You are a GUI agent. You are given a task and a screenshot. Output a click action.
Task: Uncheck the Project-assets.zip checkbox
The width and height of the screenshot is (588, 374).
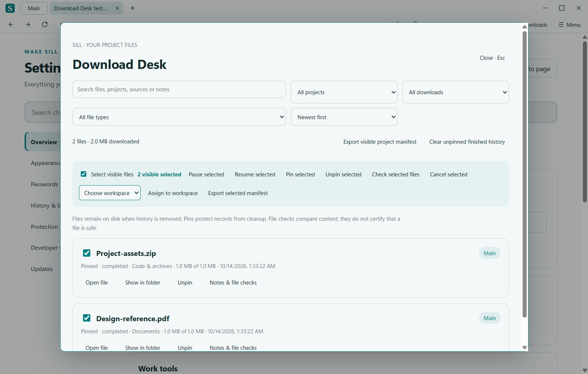point(87,253)
